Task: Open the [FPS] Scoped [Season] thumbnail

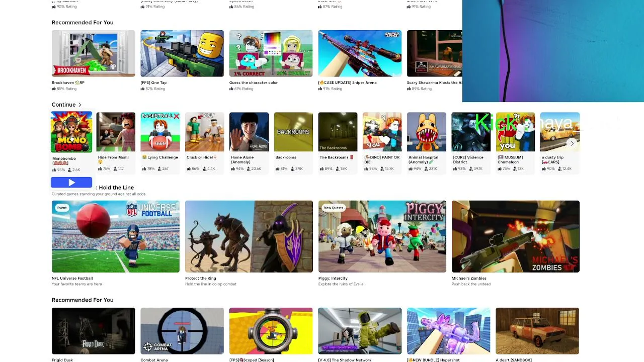Action: tap(271, 331)
